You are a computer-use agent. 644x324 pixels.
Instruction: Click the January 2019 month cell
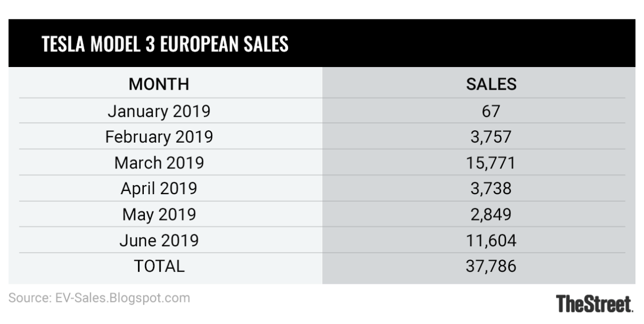tap(159, 111)
